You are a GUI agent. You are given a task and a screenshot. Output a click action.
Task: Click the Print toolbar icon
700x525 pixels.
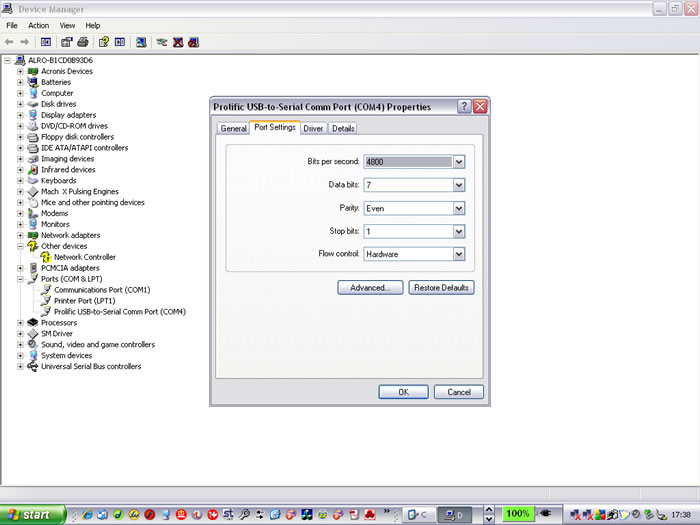click(x=83, y=42)
